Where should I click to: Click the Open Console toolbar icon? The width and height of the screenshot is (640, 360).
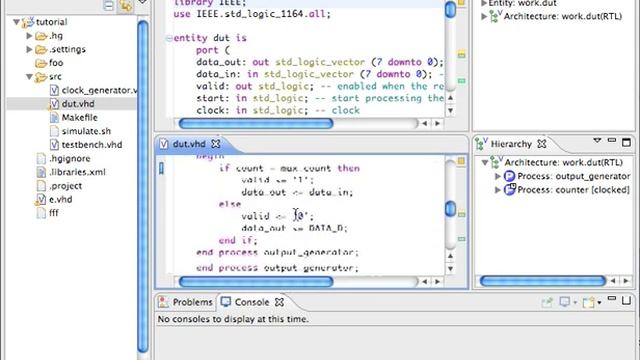pos(589,302)
